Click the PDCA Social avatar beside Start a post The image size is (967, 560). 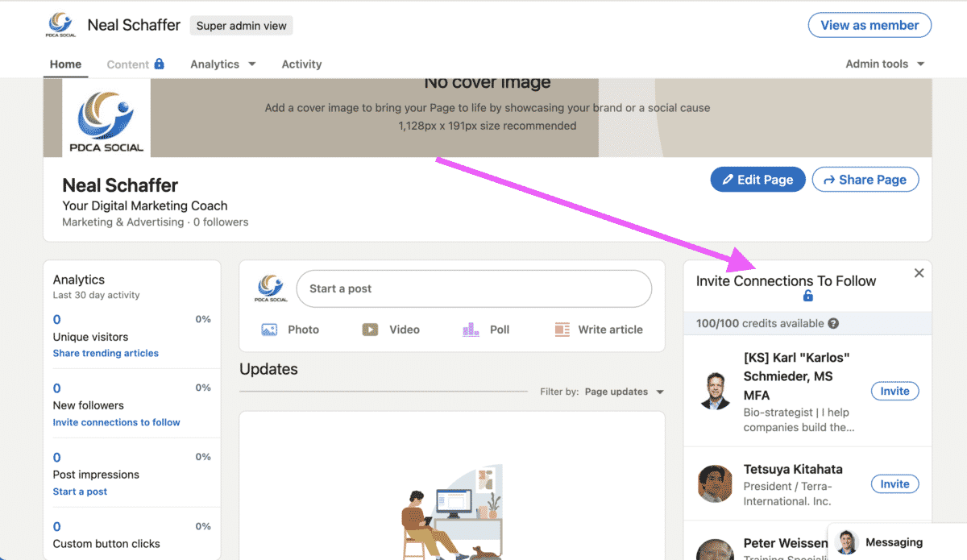pyautogui.click(x=271, y=288)
